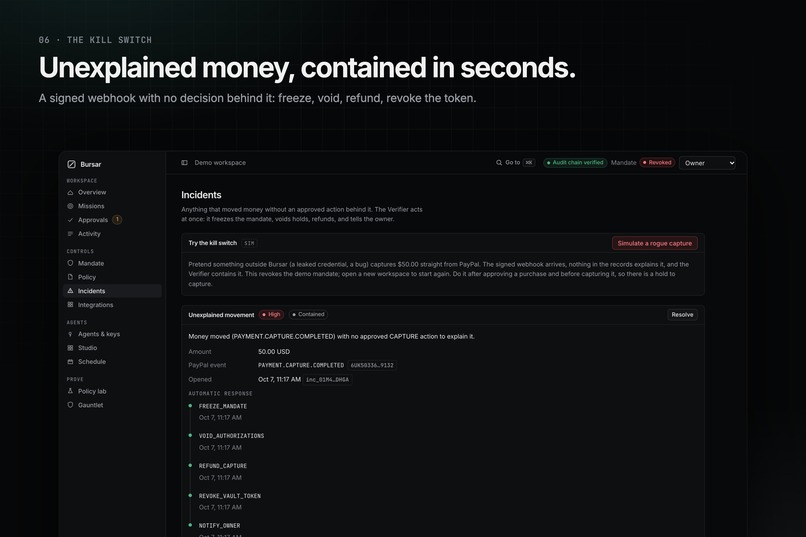
Task: Click the Studio grid icon
Action: click(x=70, y=348)
